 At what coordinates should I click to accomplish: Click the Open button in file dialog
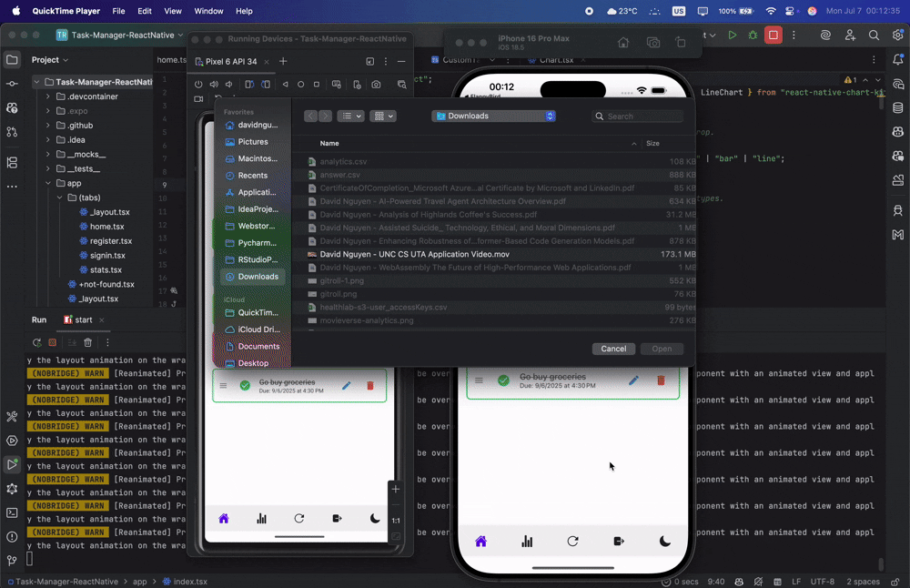coord(662,349)
